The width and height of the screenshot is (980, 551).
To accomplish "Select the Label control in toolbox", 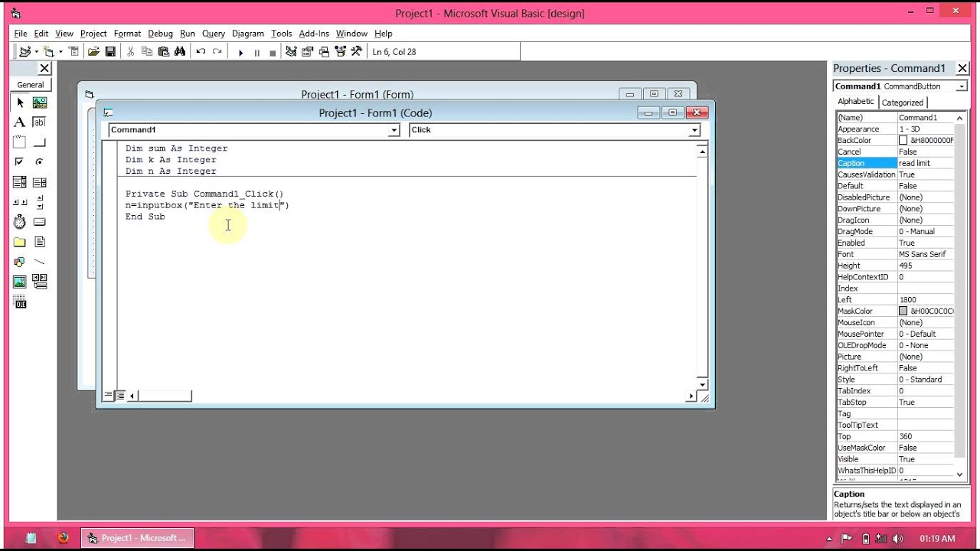I will [x=20, y=122].
